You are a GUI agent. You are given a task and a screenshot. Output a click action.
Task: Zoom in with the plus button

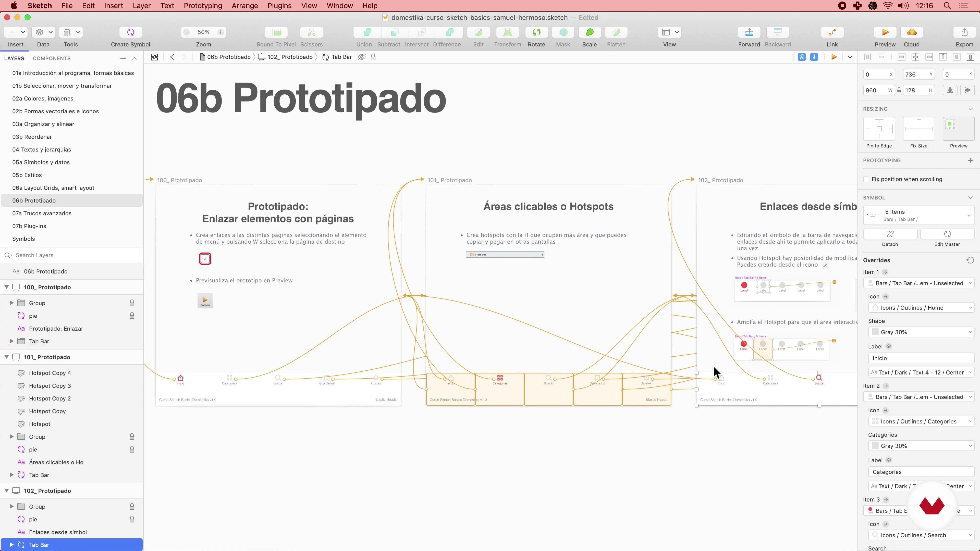(x=221, y=32)
